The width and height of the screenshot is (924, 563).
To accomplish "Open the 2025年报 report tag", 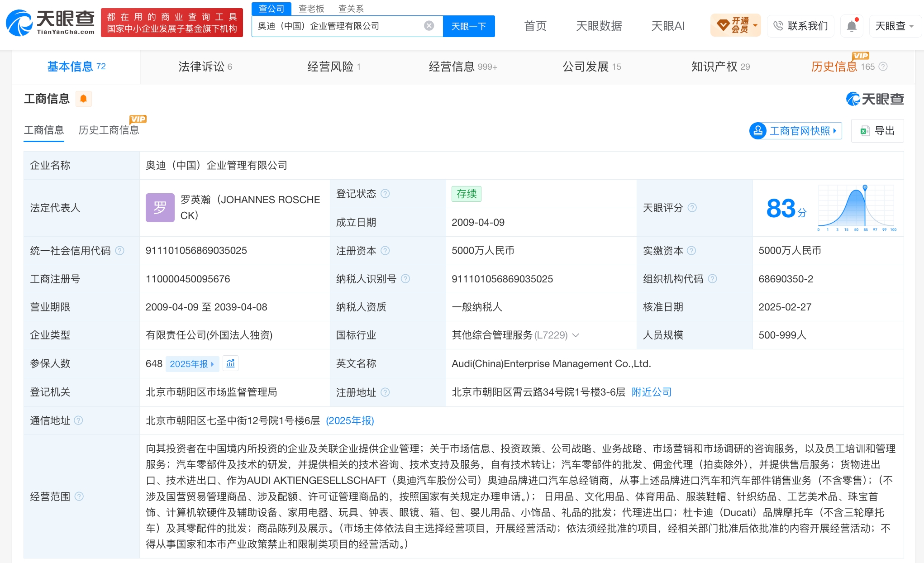I will pos(192,364).
